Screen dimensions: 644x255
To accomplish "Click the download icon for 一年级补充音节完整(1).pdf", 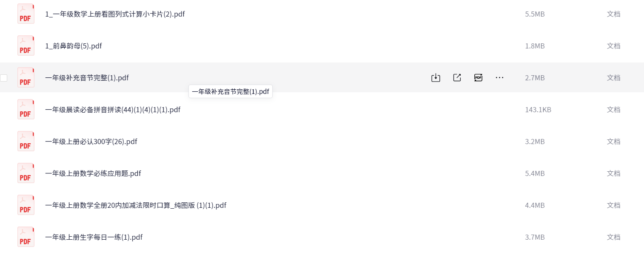I will pos(436,78).
